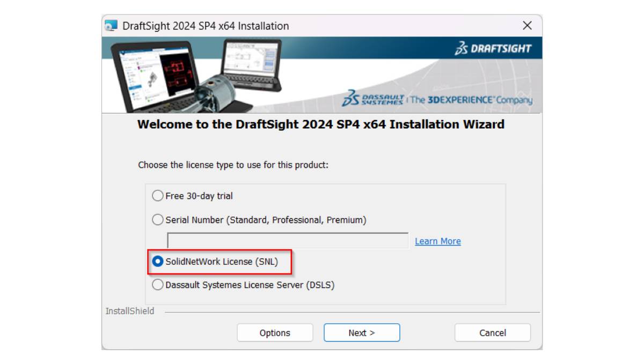The image size is (644, 364).
Task: Open the Learn More link
Action: (x=438, y=241)
